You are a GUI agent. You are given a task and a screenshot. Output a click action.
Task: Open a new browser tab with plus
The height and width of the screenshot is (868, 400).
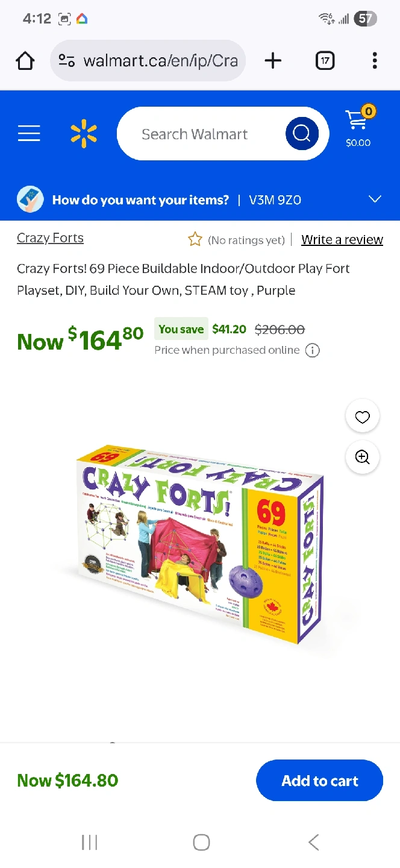(x=273, y=60)
